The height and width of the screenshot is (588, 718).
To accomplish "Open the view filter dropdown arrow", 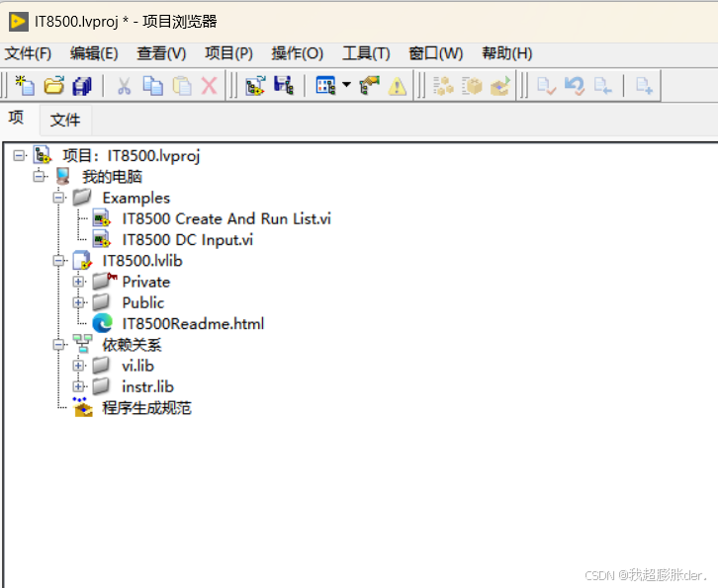I will pos(346,84).
